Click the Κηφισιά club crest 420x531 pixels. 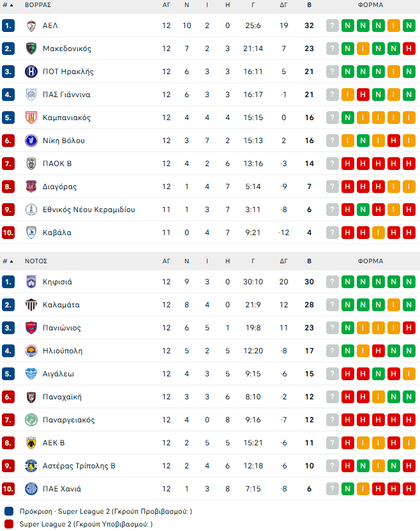[31, 282]
